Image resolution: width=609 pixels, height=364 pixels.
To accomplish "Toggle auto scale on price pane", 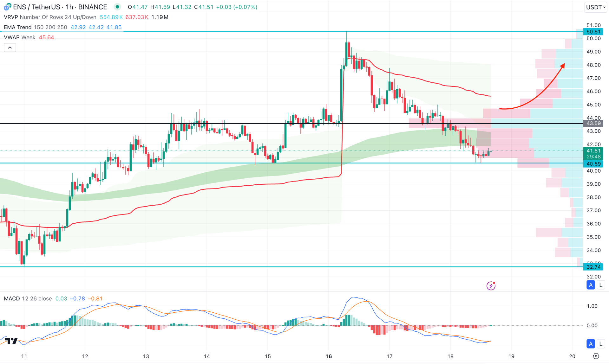I will [591, 285].
